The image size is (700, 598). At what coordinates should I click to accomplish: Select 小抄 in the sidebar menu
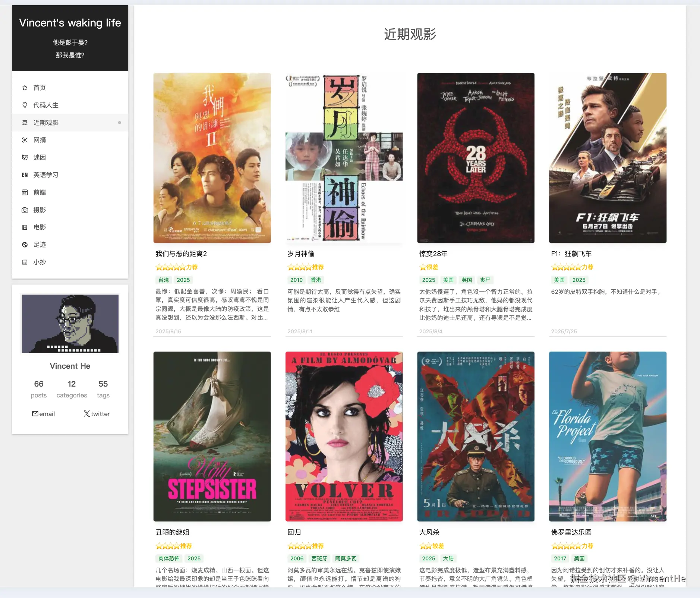[70, 262]
